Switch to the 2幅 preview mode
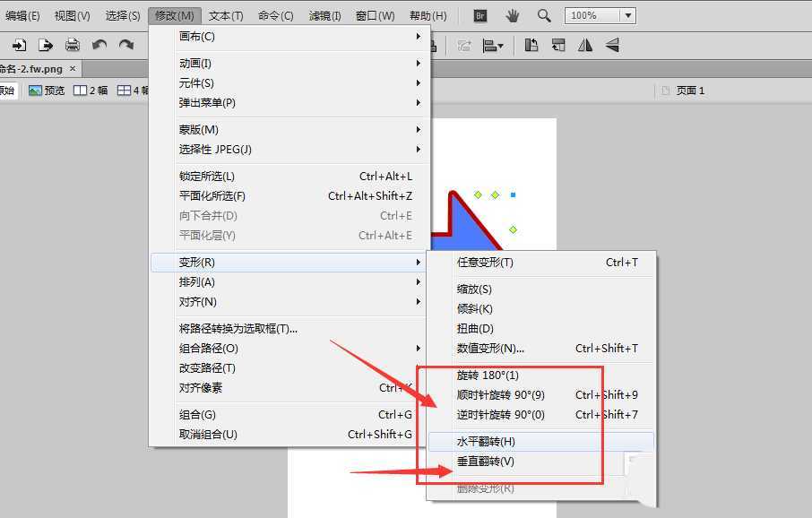 click(88, 90)
